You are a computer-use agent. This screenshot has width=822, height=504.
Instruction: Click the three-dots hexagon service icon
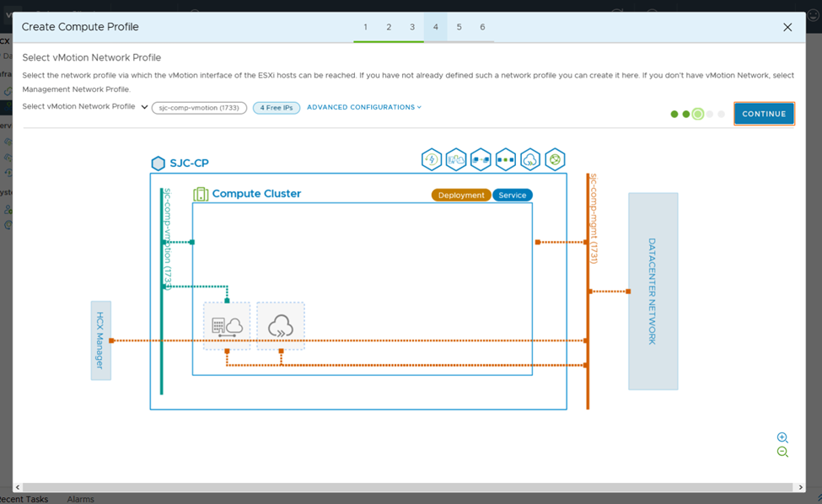point(506,159)
